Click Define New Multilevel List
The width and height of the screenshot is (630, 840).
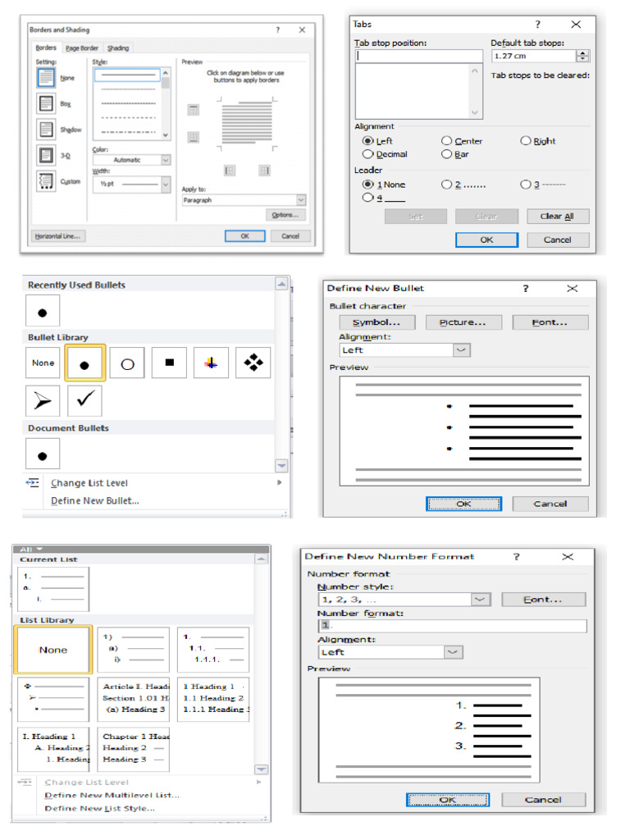tap(112, 795)
